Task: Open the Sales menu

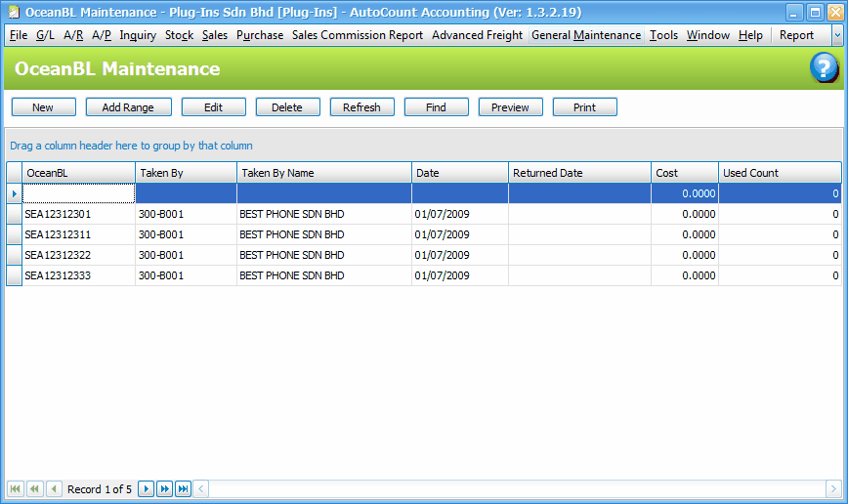Action: click(x=215, y=35)
